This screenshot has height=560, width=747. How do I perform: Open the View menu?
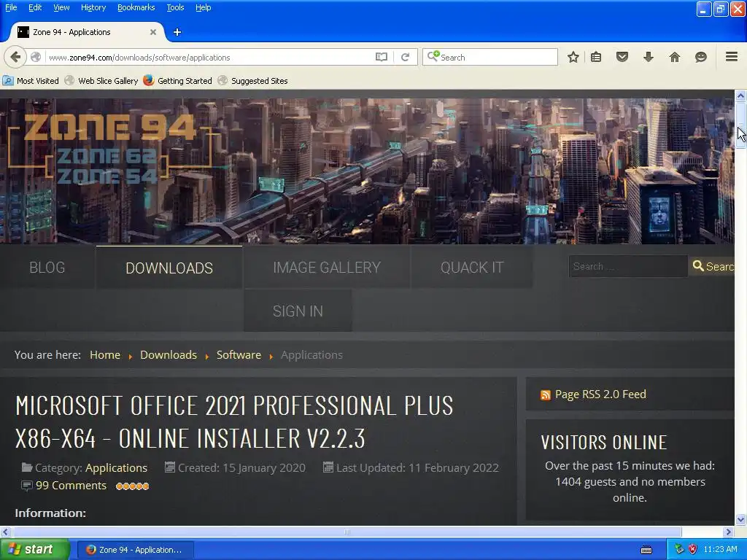point(61,7)
